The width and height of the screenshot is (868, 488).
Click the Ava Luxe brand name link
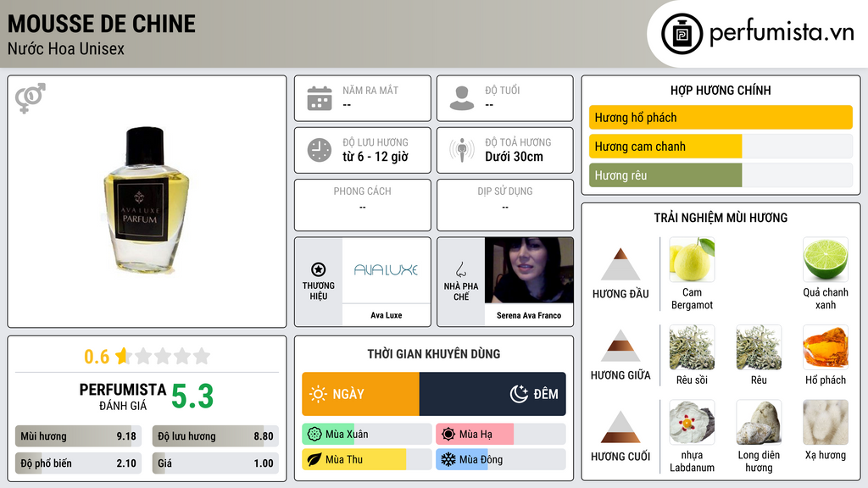(x=386, y=315)
